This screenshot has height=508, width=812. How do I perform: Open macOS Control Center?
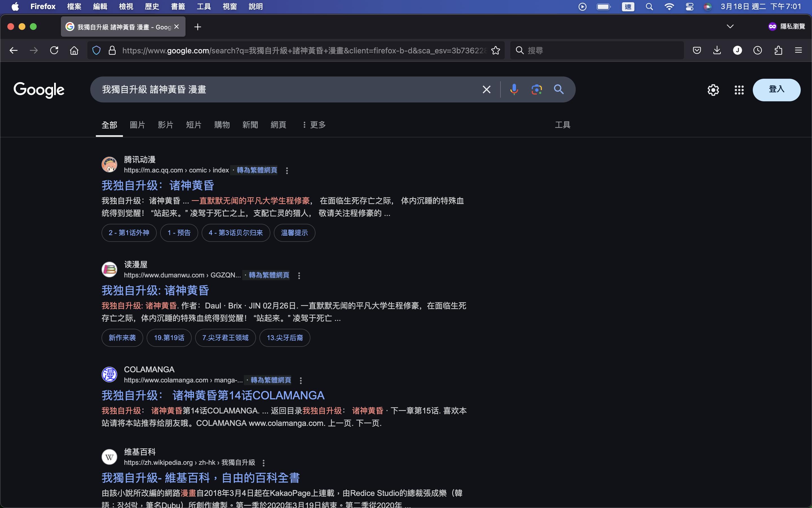[690, 7]
